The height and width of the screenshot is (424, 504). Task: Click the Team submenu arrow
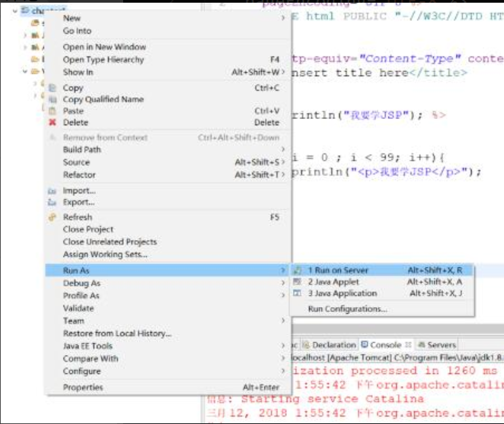click(283, 321)
